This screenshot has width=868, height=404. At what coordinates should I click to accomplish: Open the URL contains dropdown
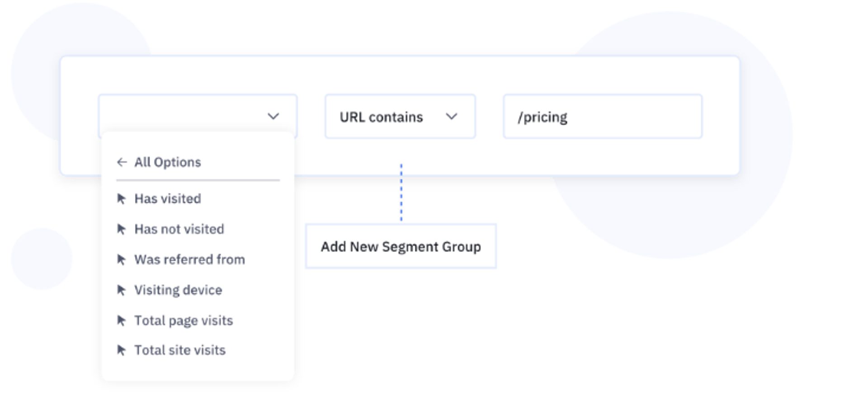coord(400,117)
